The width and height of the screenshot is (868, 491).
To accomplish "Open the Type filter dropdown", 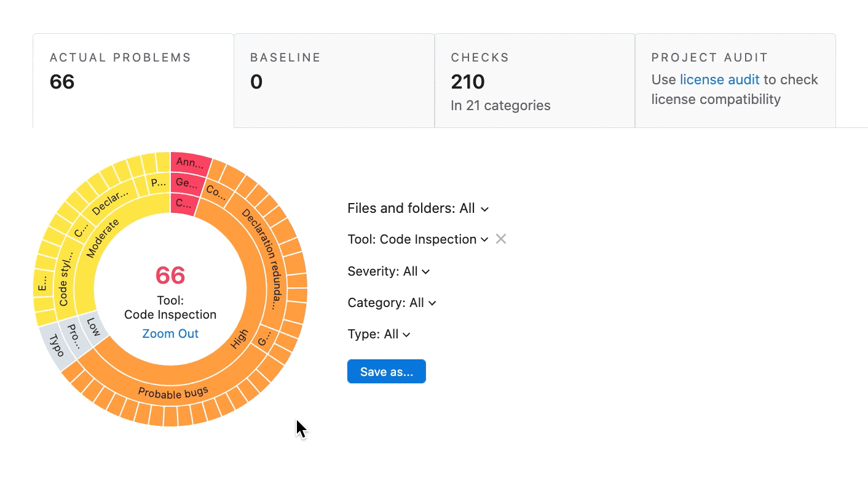I will point(379,334).
